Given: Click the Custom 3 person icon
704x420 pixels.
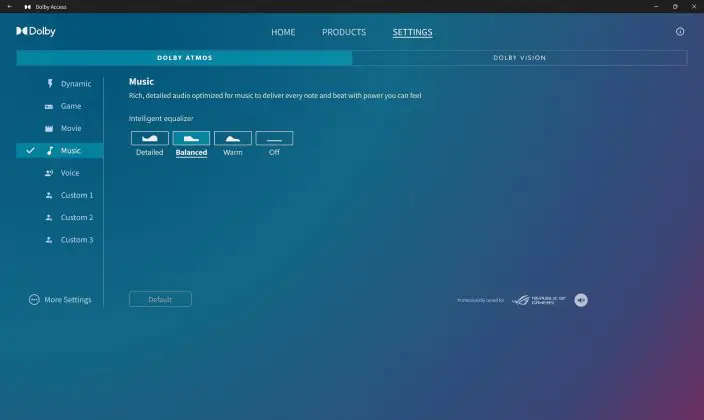Looking at the screenshot, I should point(49,240).
